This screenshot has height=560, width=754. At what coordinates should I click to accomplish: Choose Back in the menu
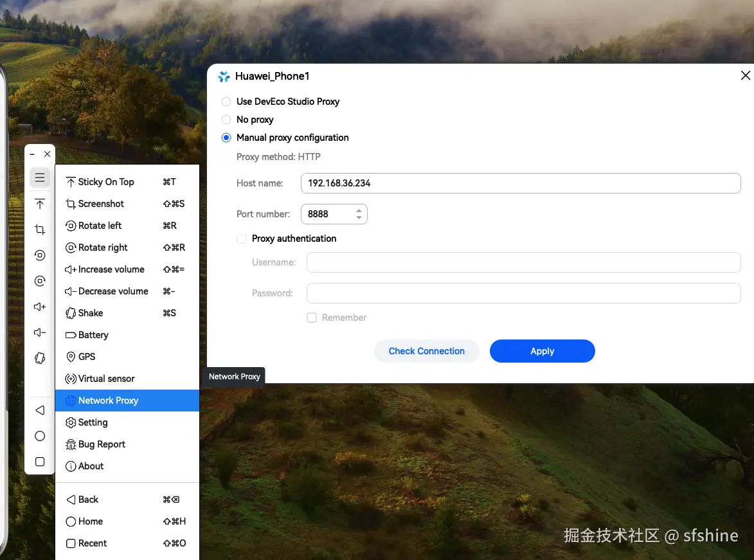coord(127,500)
